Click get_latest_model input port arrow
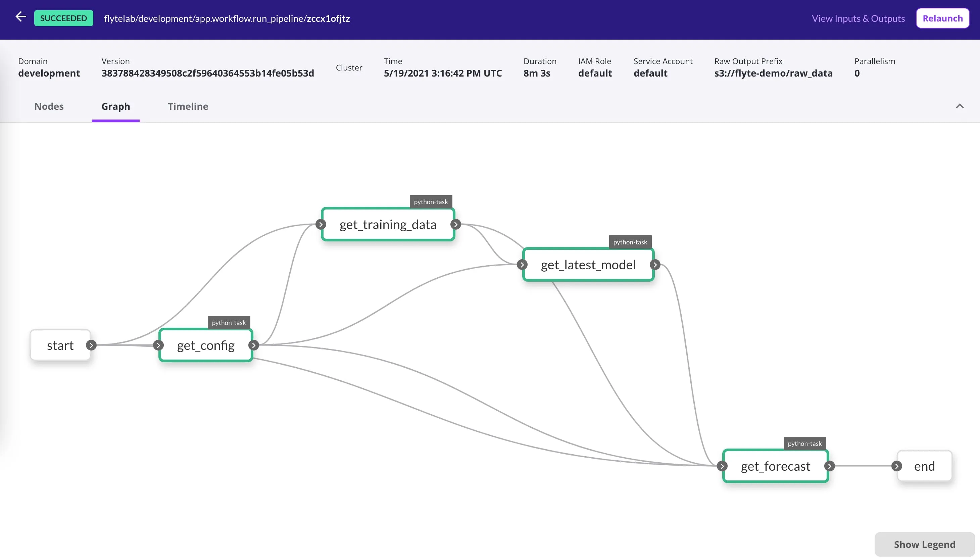The width and height of the screenshot is (980, 560). pyautogui.click(x=522, y=265)
